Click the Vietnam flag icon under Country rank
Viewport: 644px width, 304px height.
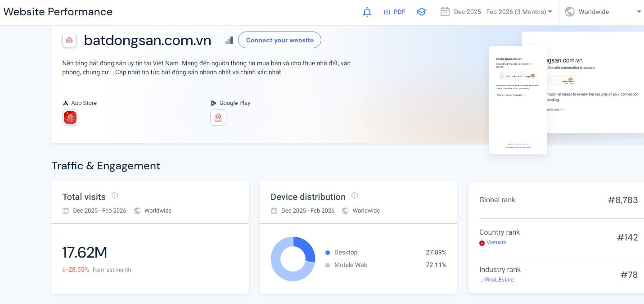482,243
